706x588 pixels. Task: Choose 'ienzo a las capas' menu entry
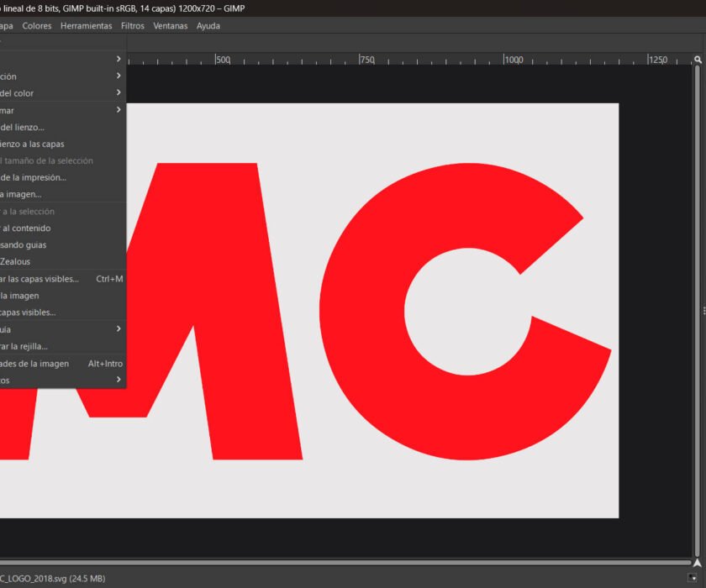62,144
